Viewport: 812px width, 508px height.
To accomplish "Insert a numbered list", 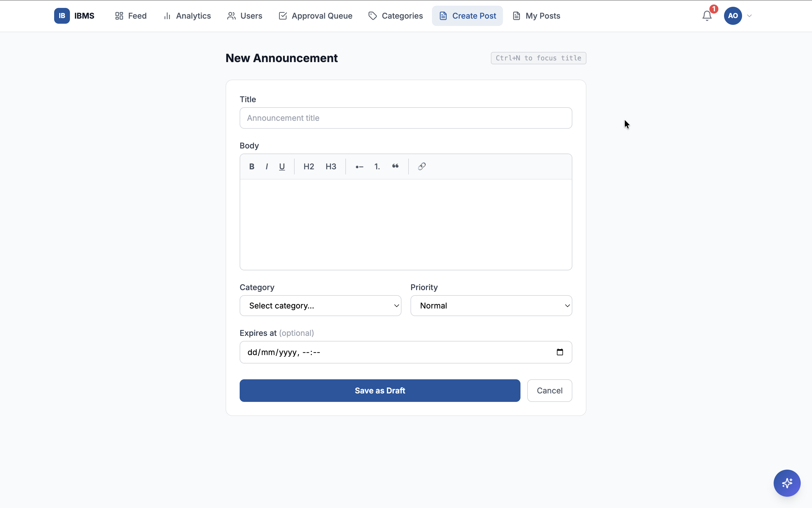I will point(377,166).
